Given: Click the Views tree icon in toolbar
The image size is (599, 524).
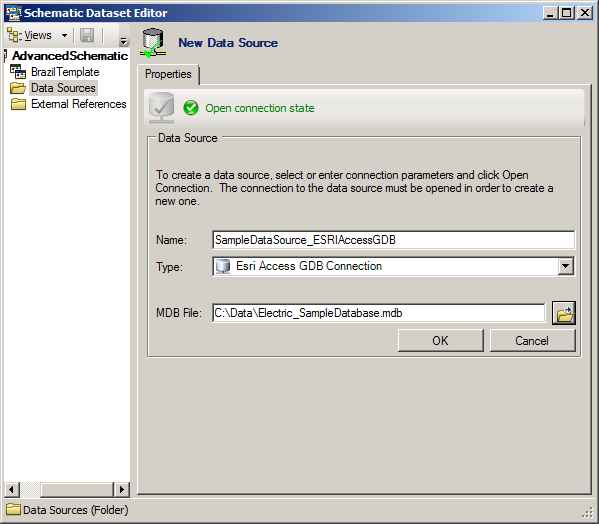Looking at the screenshot, I should click(15, 35).
